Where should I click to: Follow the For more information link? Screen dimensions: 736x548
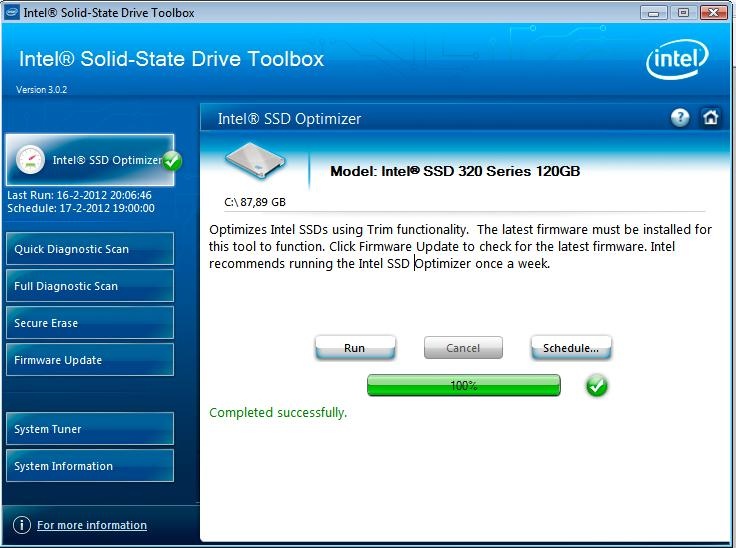(x=92, y=525)
